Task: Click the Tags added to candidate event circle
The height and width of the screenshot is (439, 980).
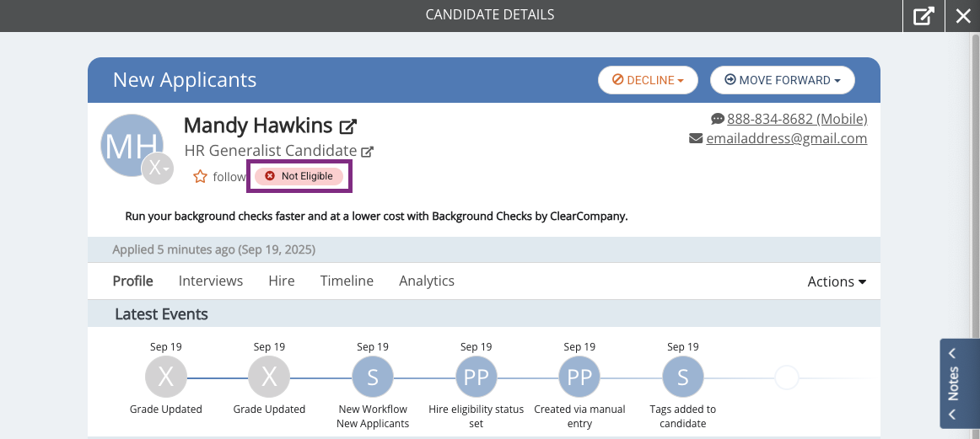Action: (x=682, y=377)
